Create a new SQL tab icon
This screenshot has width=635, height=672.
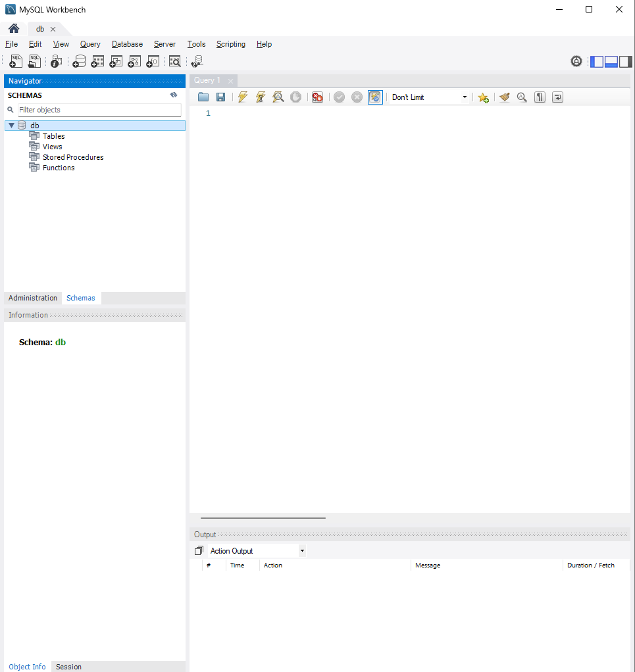[15, 61]
